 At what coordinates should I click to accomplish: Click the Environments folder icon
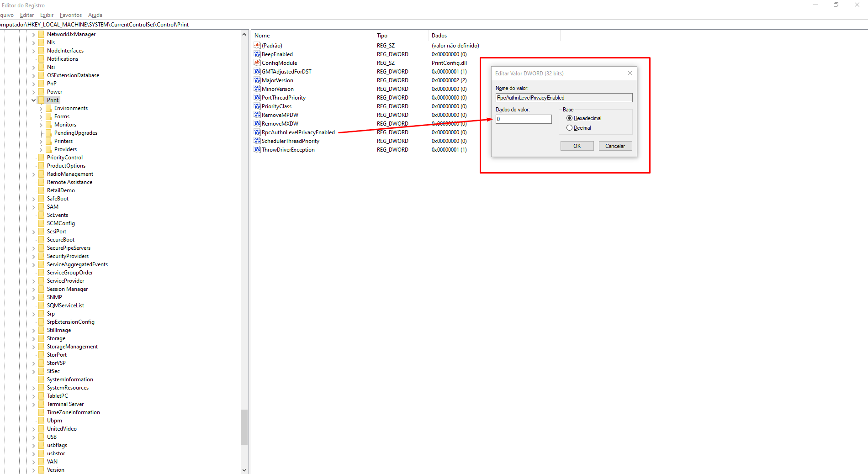(49, 108)
